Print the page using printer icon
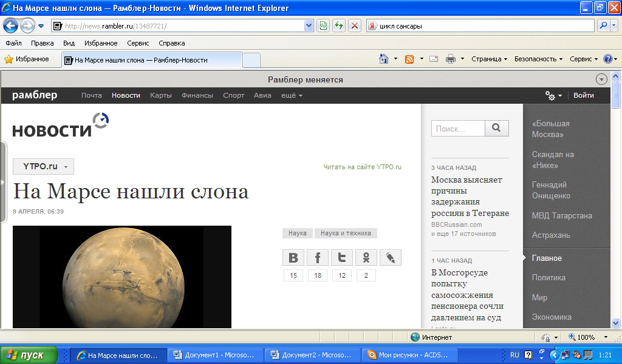622x364 pixels. pos(451,59)
